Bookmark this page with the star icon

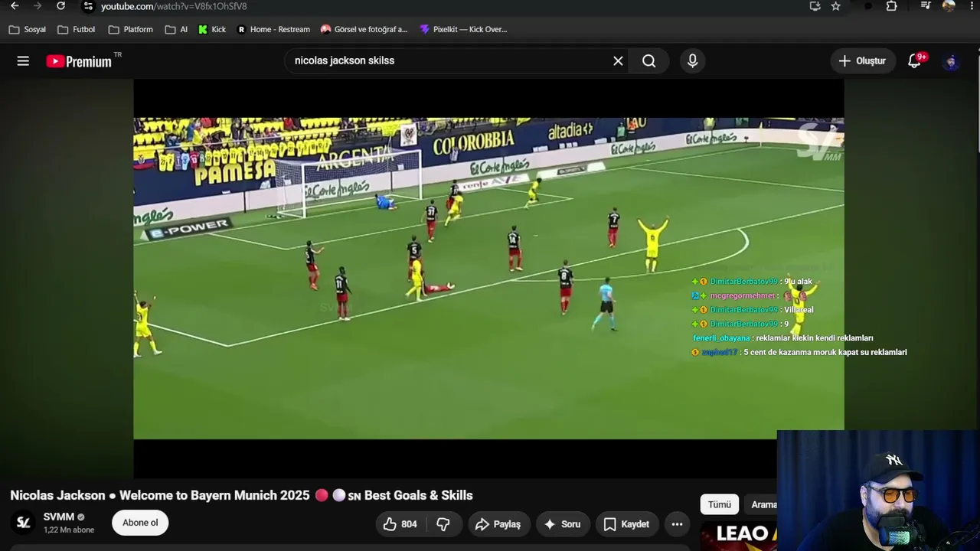[x=836, y=6]
